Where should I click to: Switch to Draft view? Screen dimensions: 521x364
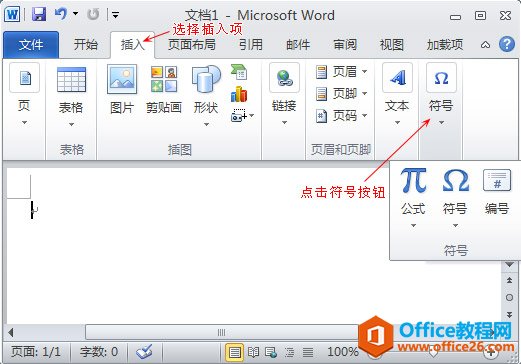pos(308,352)
